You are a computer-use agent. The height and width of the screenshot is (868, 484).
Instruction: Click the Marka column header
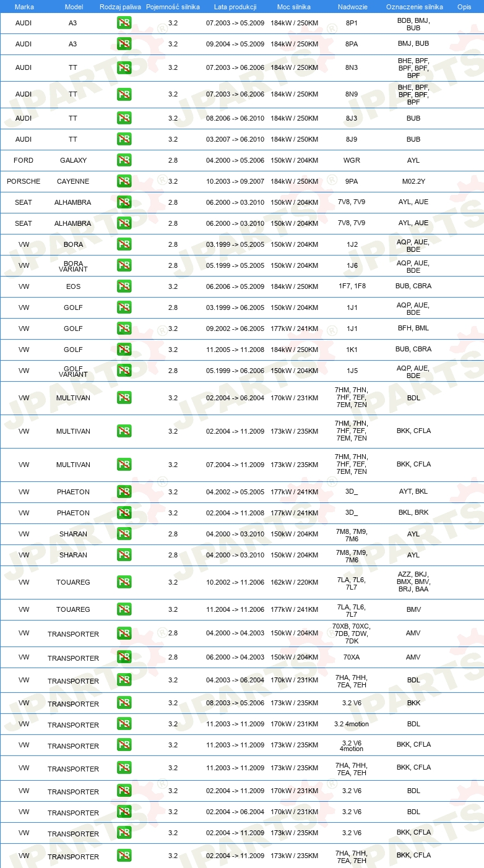pyautogui.click(x=24, y=7)
